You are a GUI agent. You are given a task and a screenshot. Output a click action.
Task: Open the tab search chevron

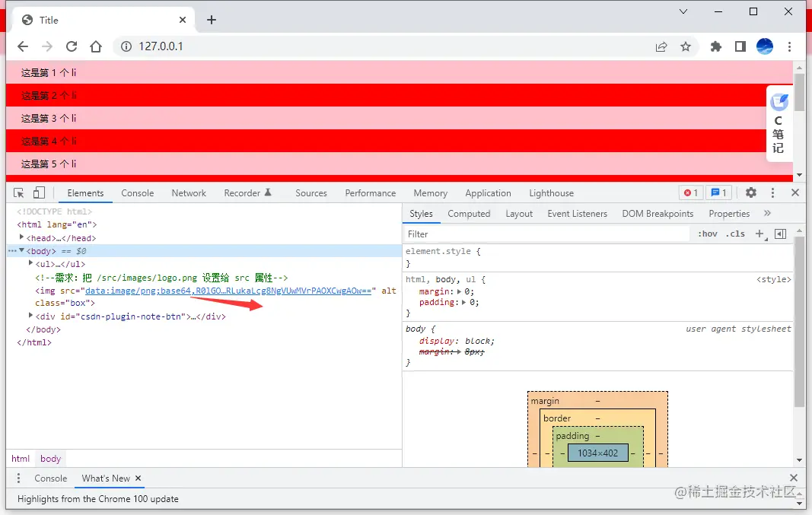tap(683, 11)
